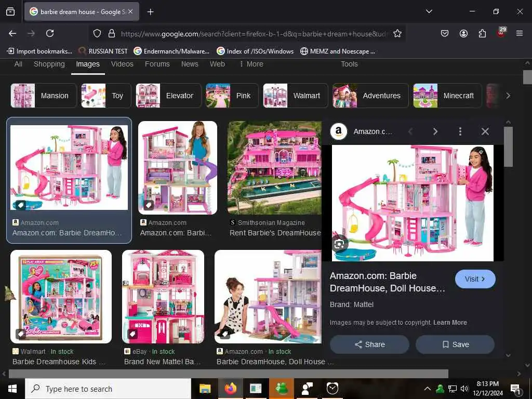
Task: Open Firefox application menu
Action: click(x=520, y=33)
